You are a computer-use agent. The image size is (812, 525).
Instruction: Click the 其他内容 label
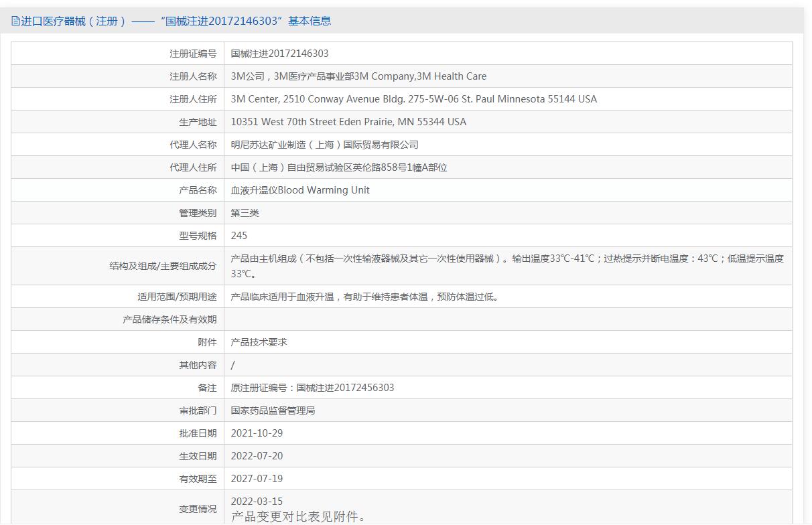(198, 365)
